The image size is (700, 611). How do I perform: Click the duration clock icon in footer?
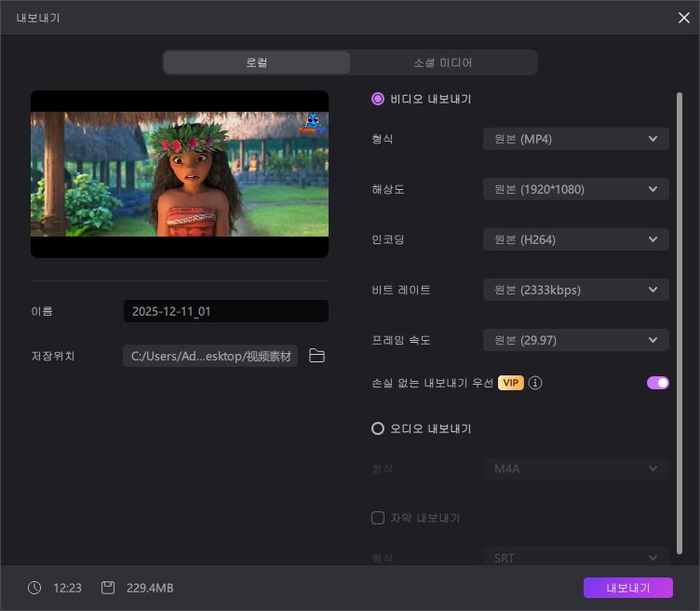(34, 588)
